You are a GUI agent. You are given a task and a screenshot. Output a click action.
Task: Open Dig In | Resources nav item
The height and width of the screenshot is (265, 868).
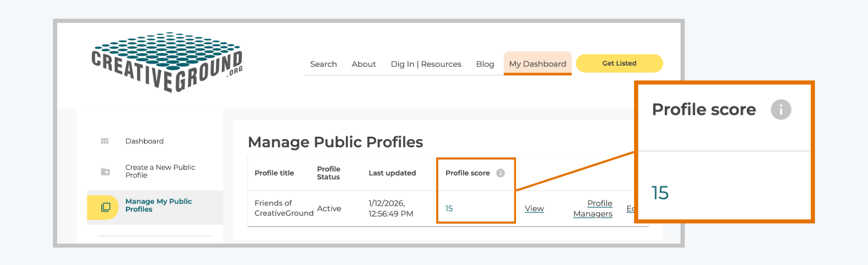(x=426, y=64)
